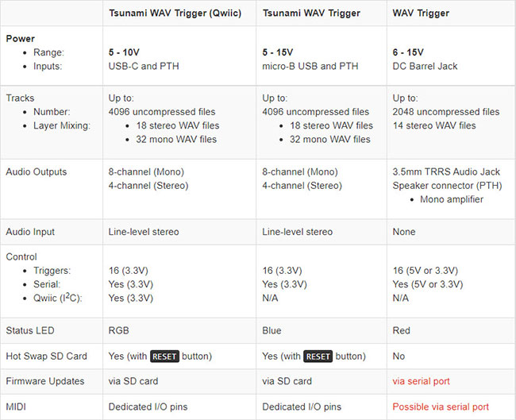Click 'DC Barrel Jack' input cell
The height and width of the screenshot is (420, 516).
(425, 66)
